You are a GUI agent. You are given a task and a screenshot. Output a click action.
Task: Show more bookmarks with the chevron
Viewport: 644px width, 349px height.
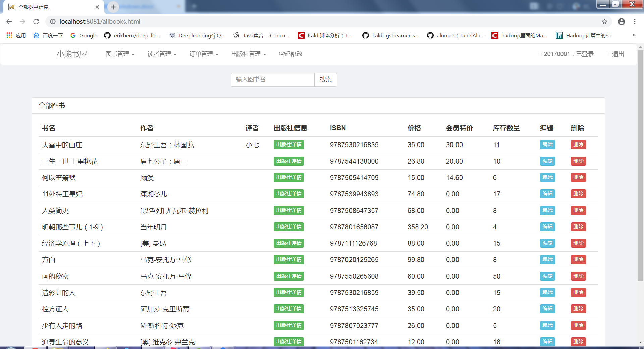point(634,35)
